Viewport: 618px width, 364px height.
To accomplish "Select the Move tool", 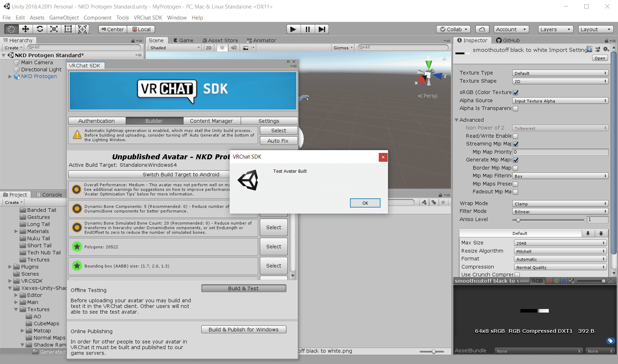I will coord(26,29).
